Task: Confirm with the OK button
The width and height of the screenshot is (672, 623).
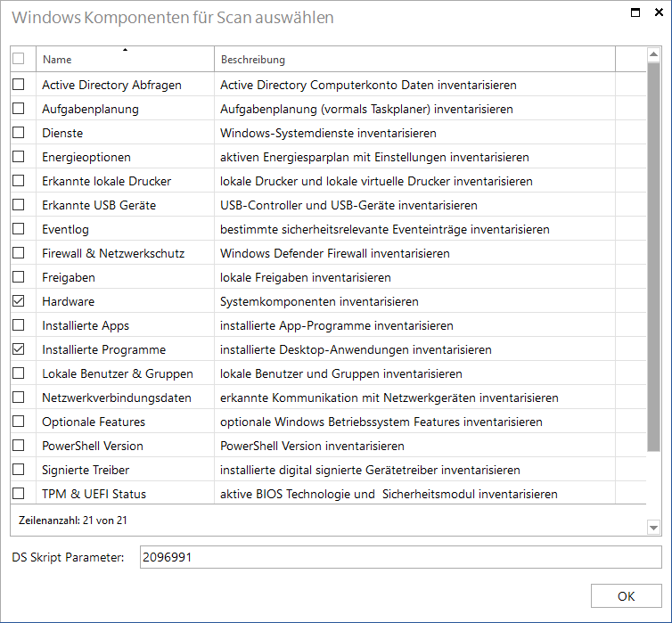Action: 627,596
